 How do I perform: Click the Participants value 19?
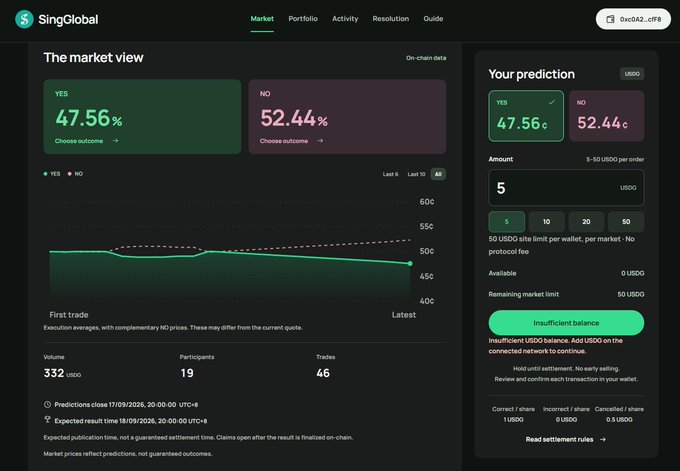coord(187,373)
